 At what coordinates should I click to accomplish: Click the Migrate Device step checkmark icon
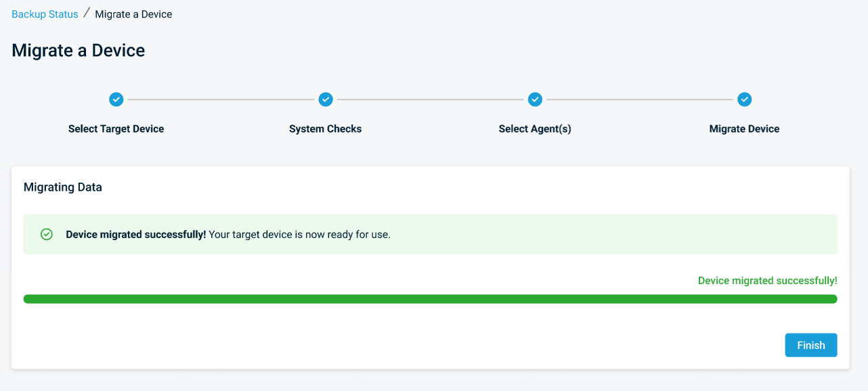(744, 99)
